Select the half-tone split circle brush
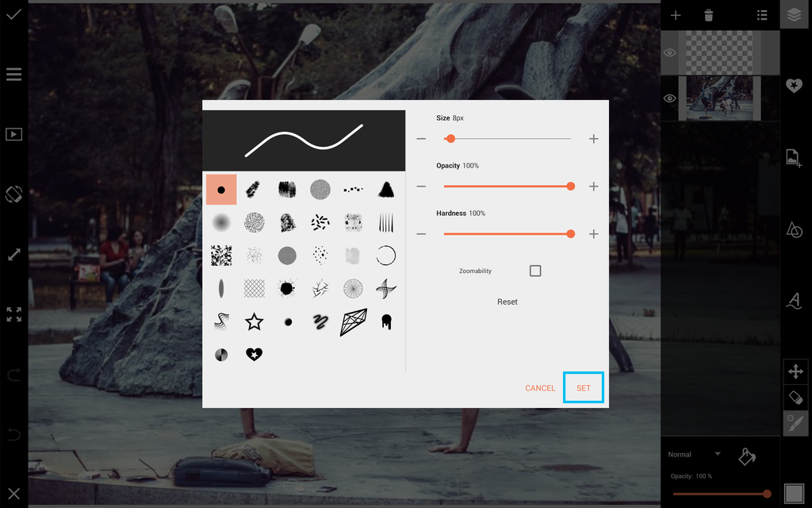 [x=221, y=355]
